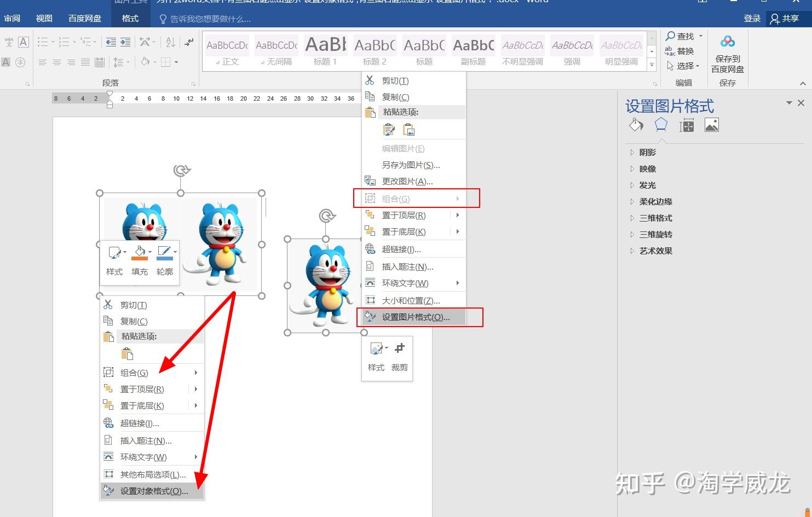Open the Fill & Line tab in the format pane
This screenshot has height=517, width=812.
pos(636,125)
